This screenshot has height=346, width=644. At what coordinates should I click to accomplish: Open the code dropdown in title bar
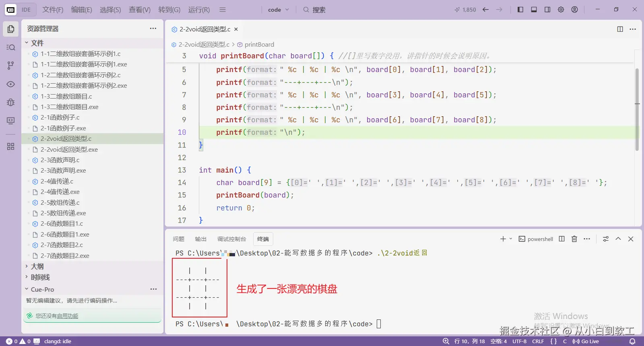pos(279,10)
